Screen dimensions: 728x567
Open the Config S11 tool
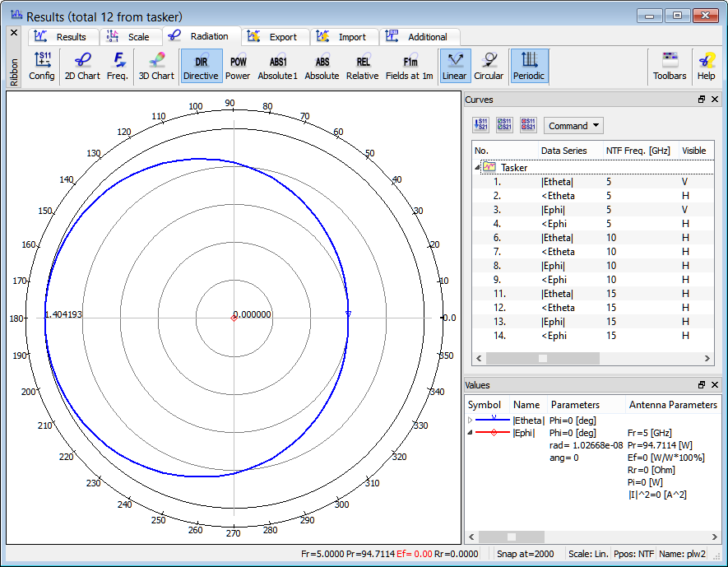[x=42, y=66]
